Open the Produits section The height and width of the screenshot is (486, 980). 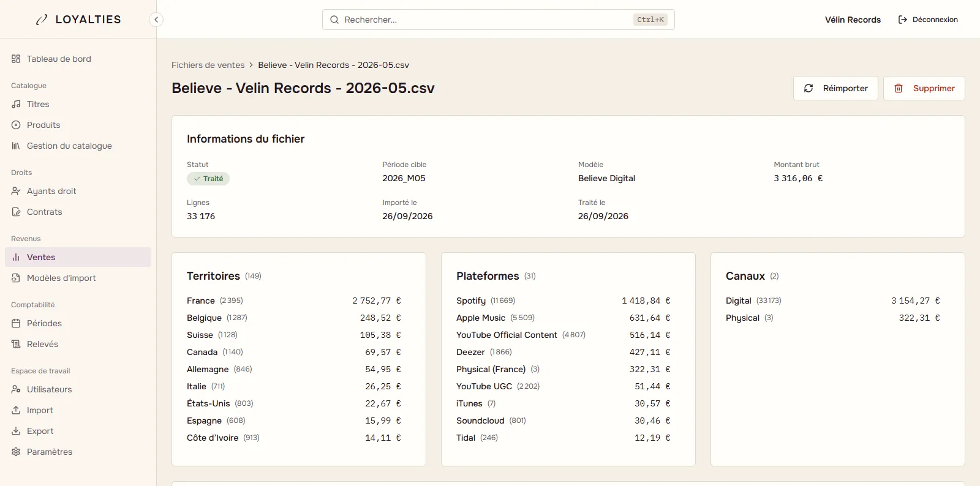coord(43,125)
